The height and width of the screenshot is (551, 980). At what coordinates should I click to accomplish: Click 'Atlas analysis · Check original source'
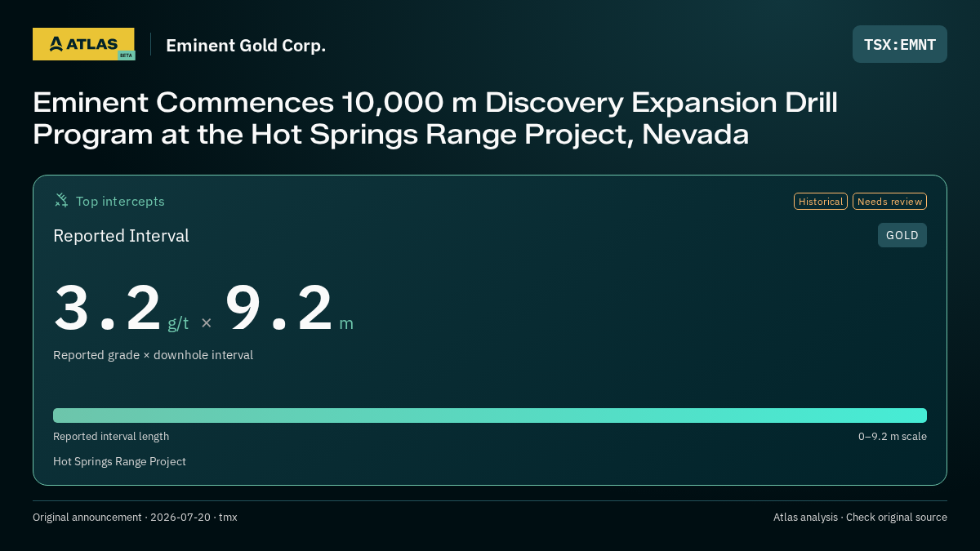860,518
